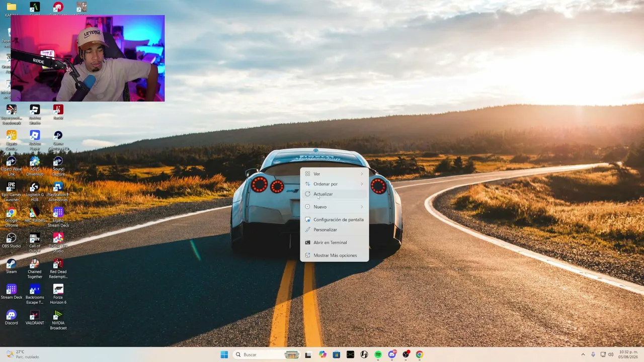Open Elgato Stream Deck desktop shortcut
The image size is (644, 362).
58,218
